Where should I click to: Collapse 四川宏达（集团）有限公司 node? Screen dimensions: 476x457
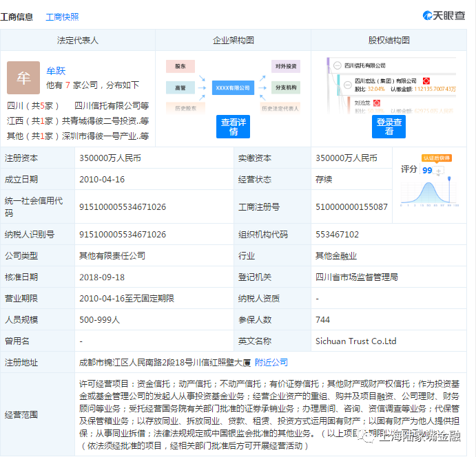pos(348,85)
